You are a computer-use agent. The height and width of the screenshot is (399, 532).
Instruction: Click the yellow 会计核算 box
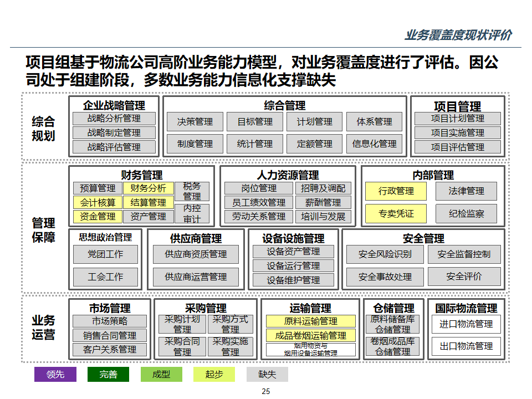pos(98,202)
